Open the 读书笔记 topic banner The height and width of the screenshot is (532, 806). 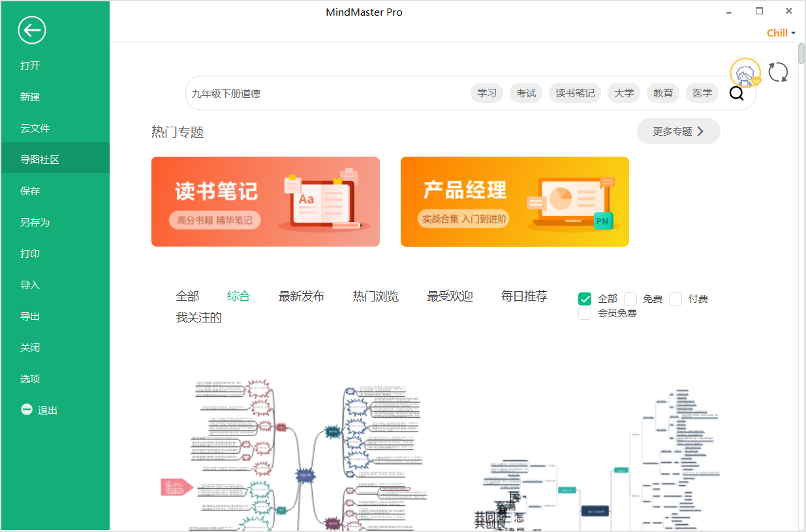point(266,202)
